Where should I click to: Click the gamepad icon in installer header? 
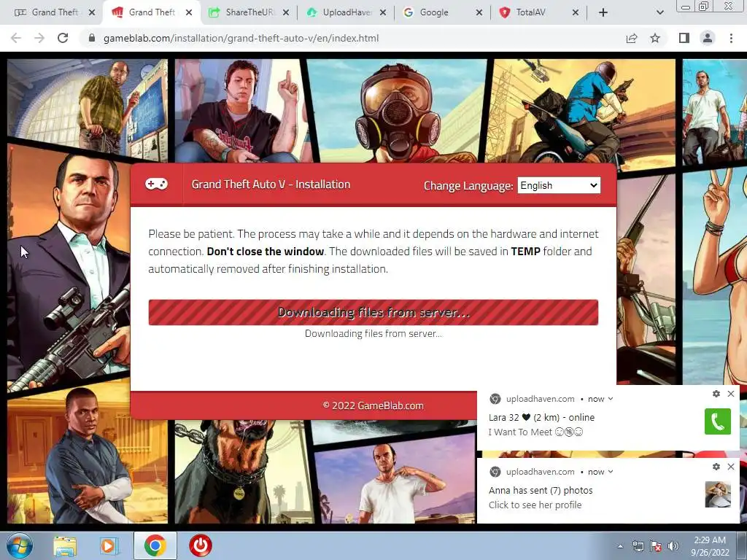pyautogui.click(x=156, y=184)
